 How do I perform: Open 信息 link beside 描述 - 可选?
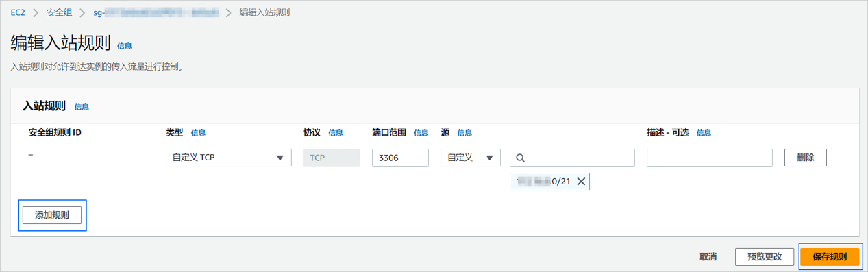pyautogui.click(x=704, y=133)
